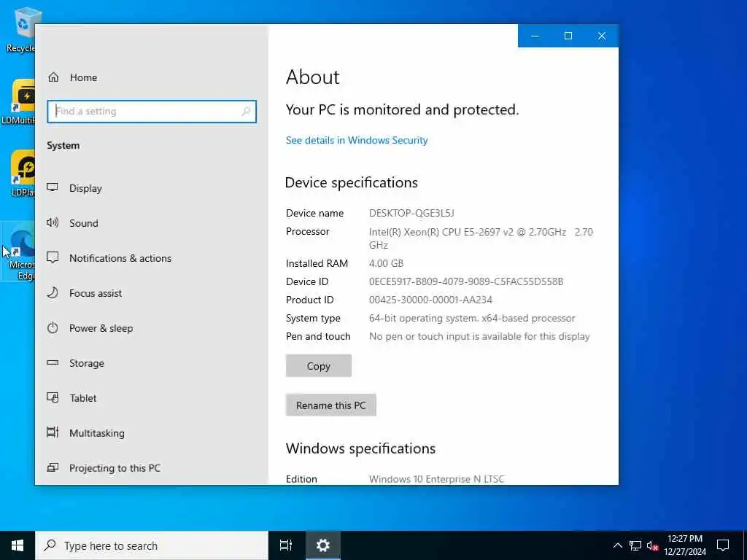The width and height of the screenshot is (747, 560).
Task: Click the Display monitor icon
Action: click(53, 187)
